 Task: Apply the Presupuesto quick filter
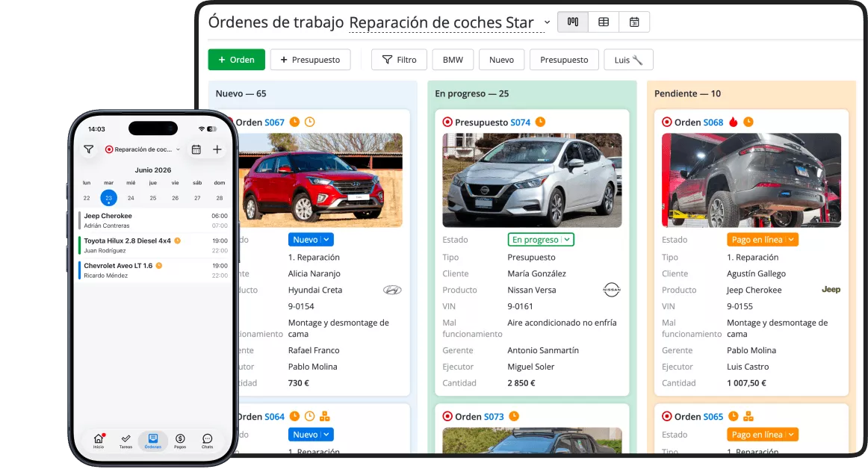click(x=564, y=60)
